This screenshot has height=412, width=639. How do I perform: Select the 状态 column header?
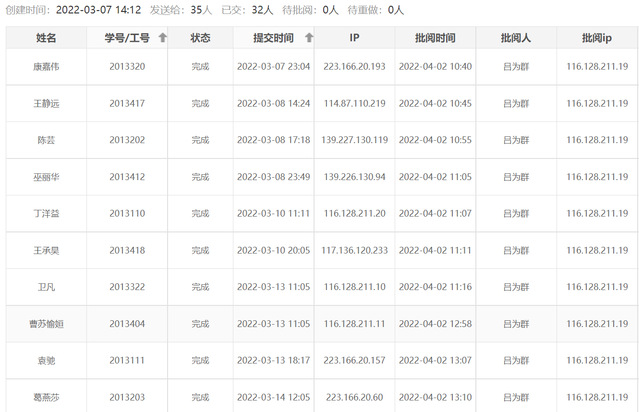(200, 38)
